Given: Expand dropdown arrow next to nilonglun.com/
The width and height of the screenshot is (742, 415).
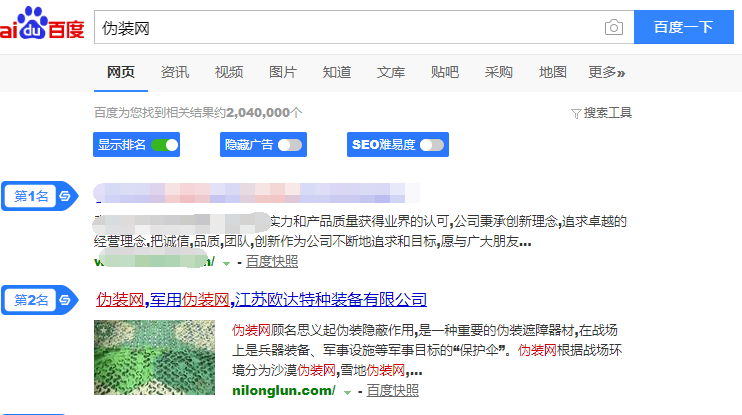Looking at the screenshot, I should pyautogui.click(x=347, y=392).
